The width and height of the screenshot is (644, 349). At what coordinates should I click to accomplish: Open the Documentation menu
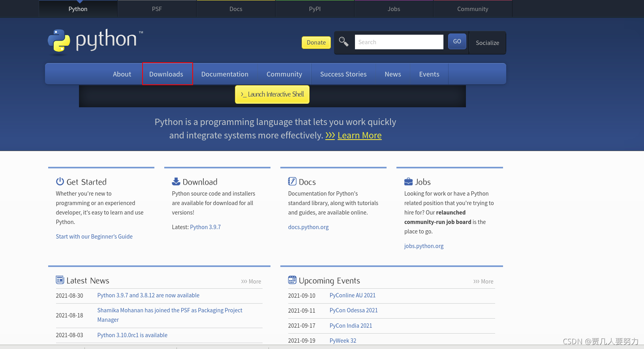[x=225, y=74]
